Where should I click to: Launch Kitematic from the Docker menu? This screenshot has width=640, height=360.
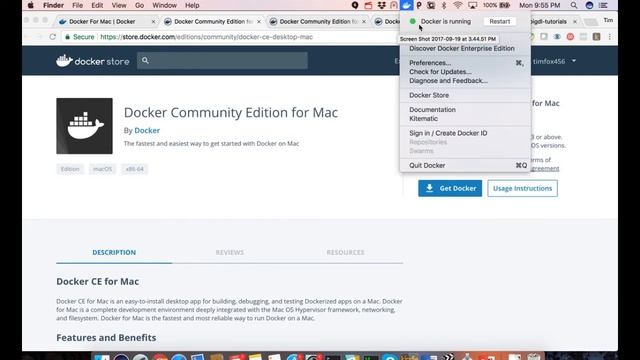[423, 119]
